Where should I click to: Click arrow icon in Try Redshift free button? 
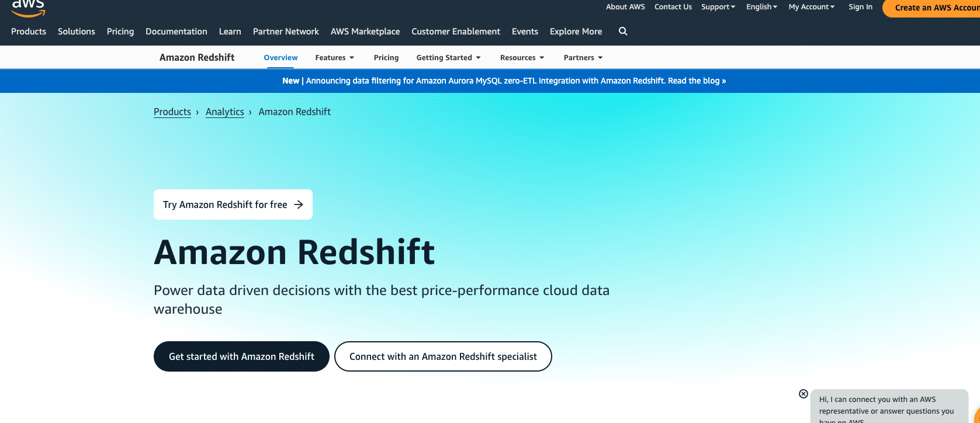pos(299,204)
